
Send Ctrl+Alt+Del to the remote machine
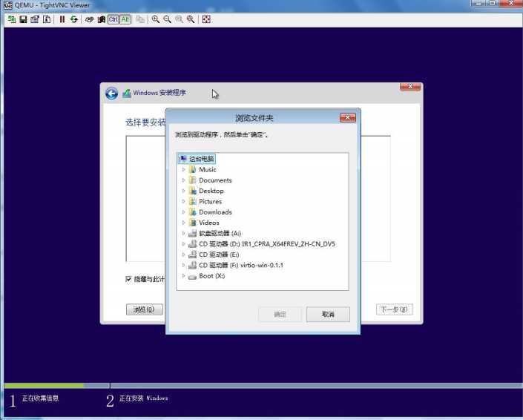(89, 19)
